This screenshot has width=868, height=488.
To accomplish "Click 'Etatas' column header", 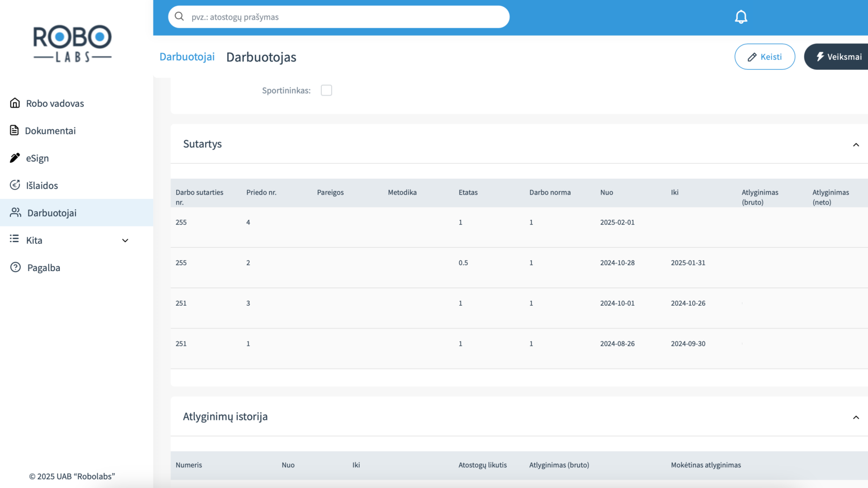I will pos(468,193).
